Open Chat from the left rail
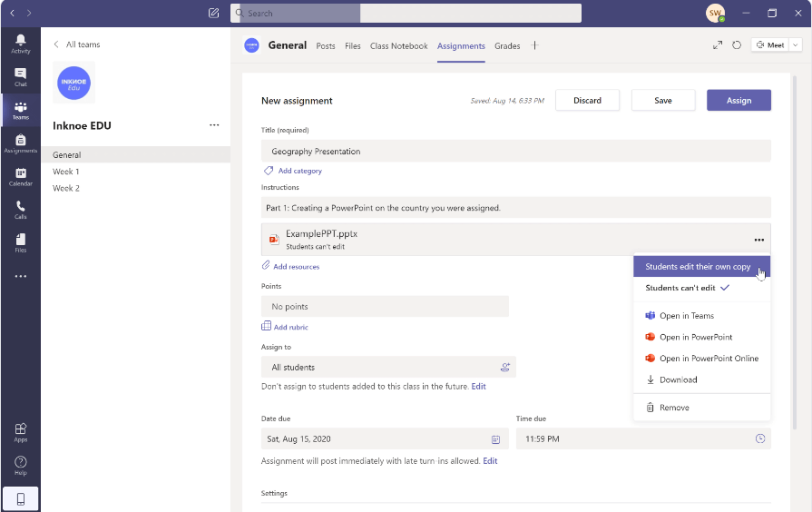Viewport: 812px width, 512px height. [20, 75]
